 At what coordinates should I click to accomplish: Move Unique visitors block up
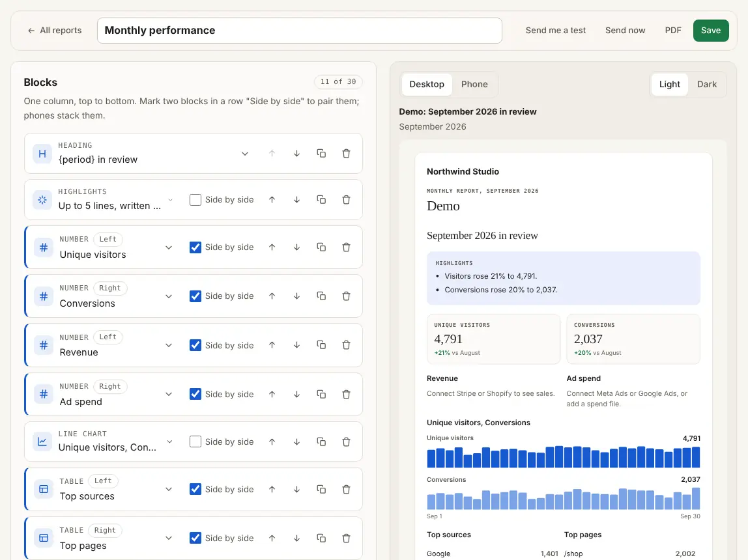pos(272,247)
